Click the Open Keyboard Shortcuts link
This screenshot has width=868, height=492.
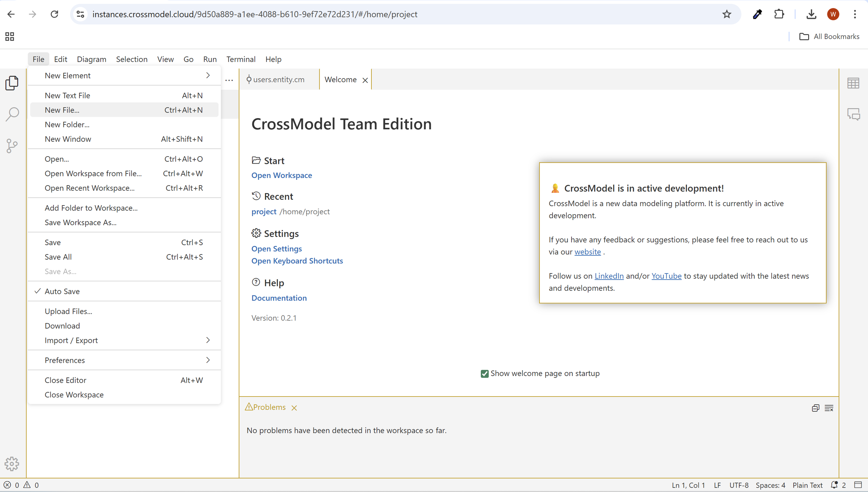(x=297, y=261)
